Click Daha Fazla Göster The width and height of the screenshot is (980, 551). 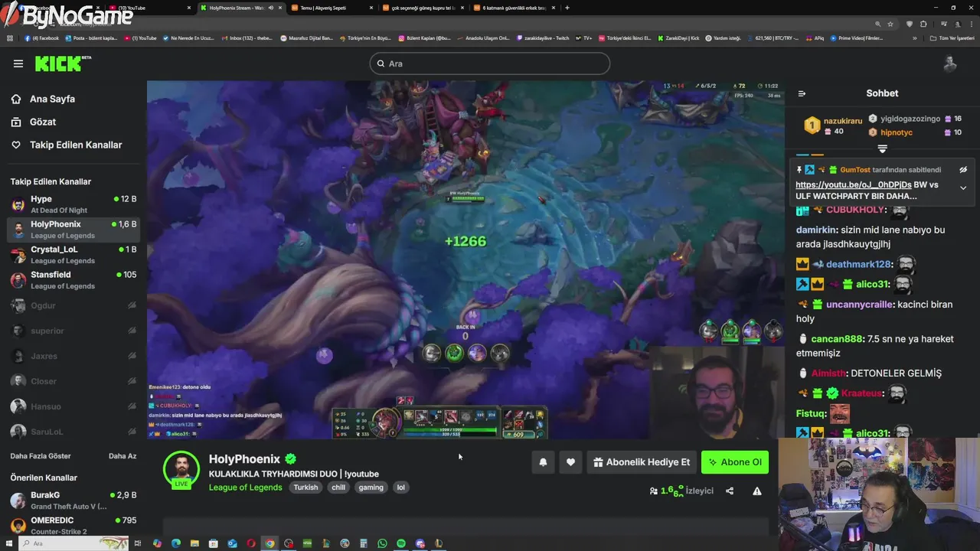tap(41, 456)
